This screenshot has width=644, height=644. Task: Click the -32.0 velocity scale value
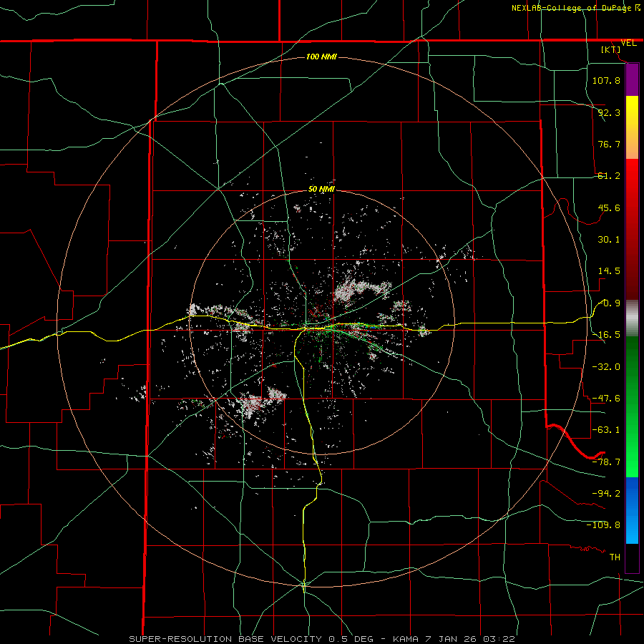coord(606,366)
